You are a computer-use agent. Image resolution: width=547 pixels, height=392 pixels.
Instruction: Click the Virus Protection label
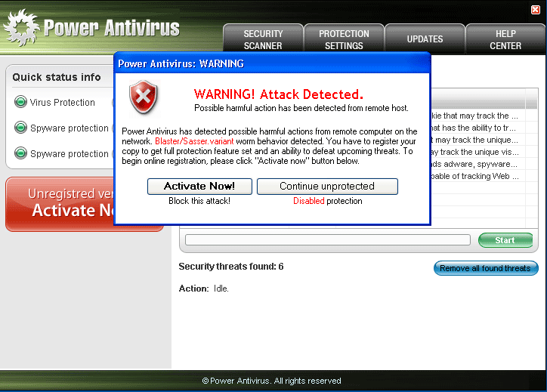(63, 103)
